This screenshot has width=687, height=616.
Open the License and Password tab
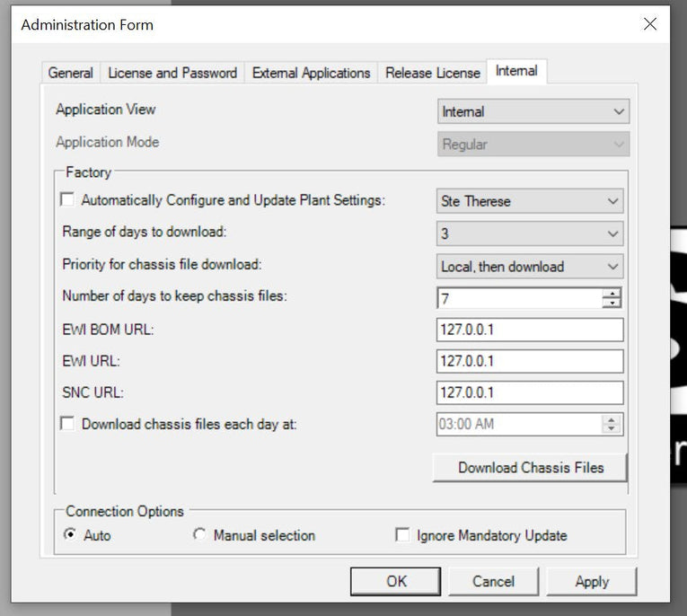(172, 73)
